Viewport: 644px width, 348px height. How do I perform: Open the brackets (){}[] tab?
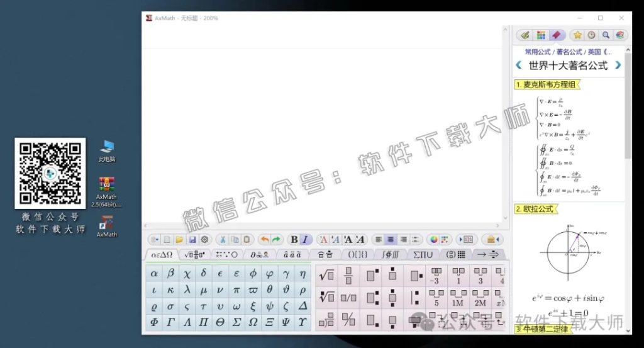tap(358, 255)
